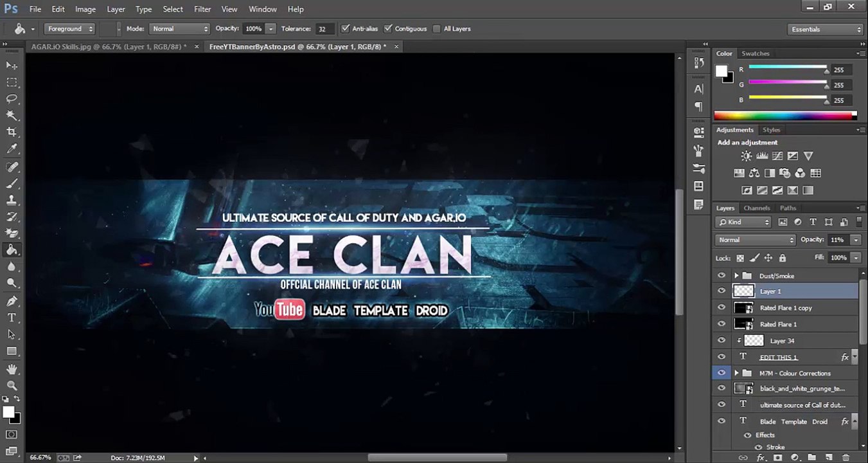Switch to AGAR.iO Skills.jpg document tab
The width and height of the screenshot is (868, 463).
pos(109,47)
